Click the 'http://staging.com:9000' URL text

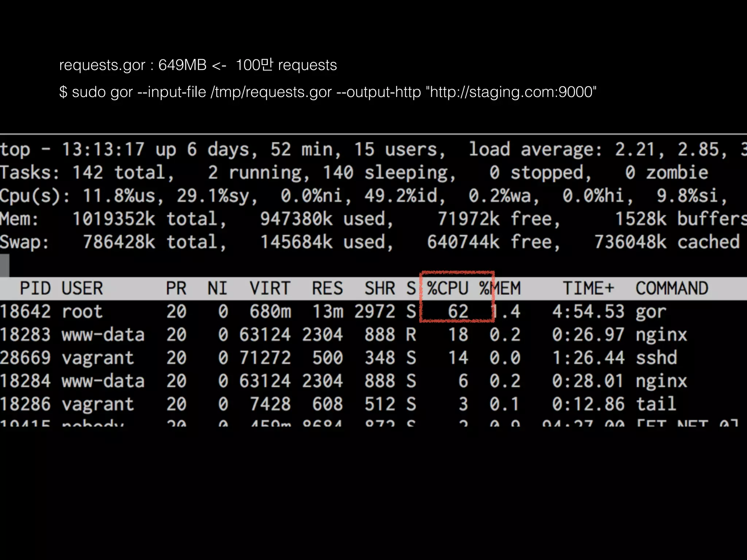click(x=511, y=92)
